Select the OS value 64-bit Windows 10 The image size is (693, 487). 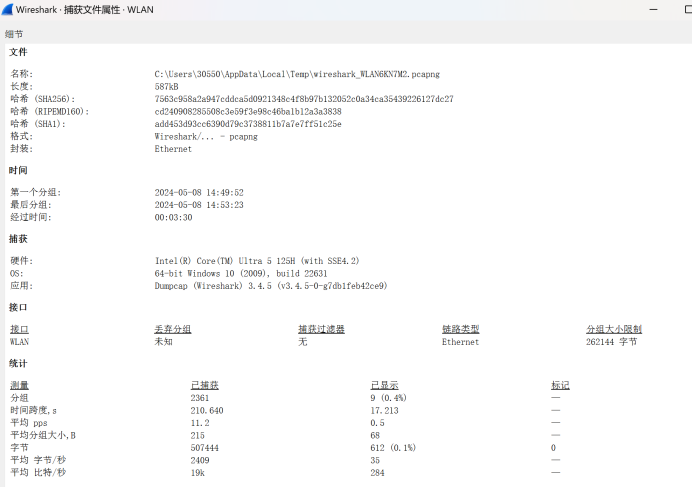point(241,273)
